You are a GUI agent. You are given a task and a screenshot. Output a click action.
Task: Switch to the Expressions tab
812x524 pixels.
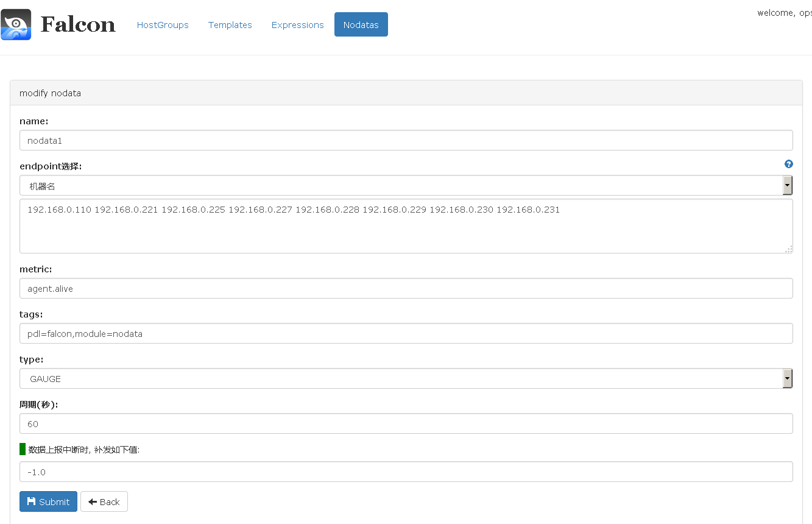298,25
